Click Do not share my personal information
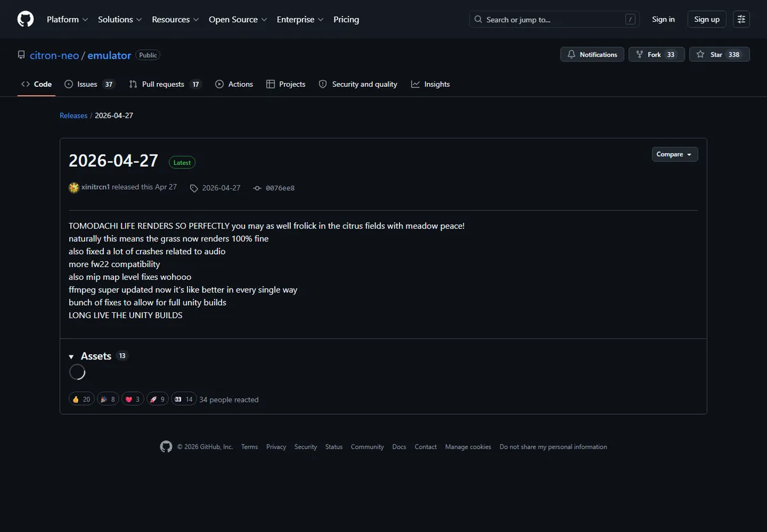767x532 pixels. click(554, 447)
